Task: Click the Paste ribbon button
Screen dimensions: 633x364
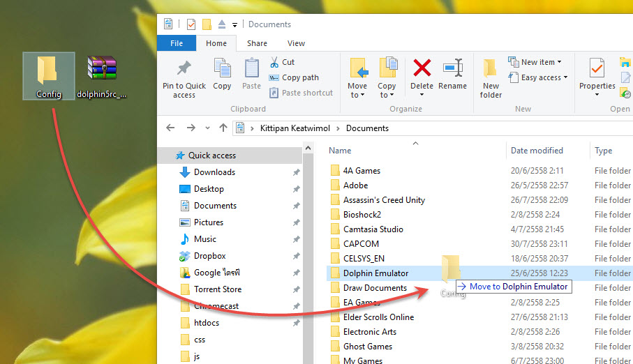Action: point(251,74)
